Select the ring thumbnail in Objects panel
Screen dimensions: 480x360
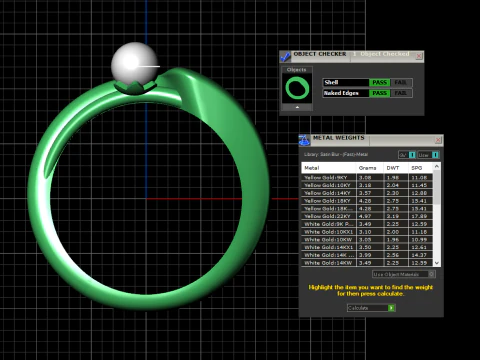pyautogui.click(x=297, y=88)
